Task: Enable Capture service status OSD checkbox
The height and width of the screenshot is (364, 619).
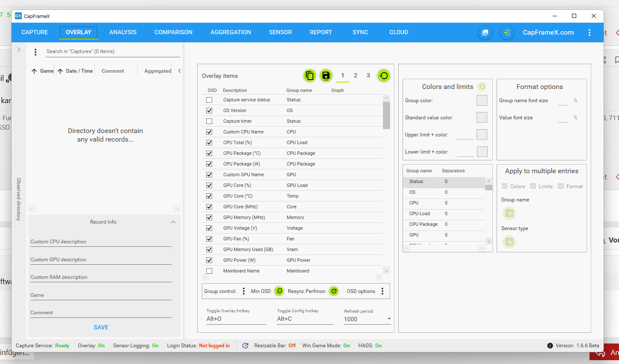Action: pos(209,100)
